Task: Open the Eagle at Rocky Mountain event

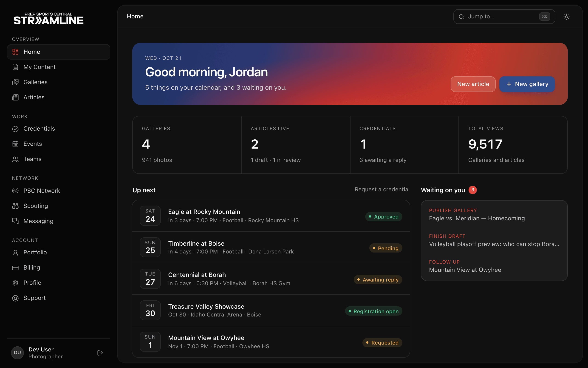Action: pyautogui.click(x=271, y=216)
